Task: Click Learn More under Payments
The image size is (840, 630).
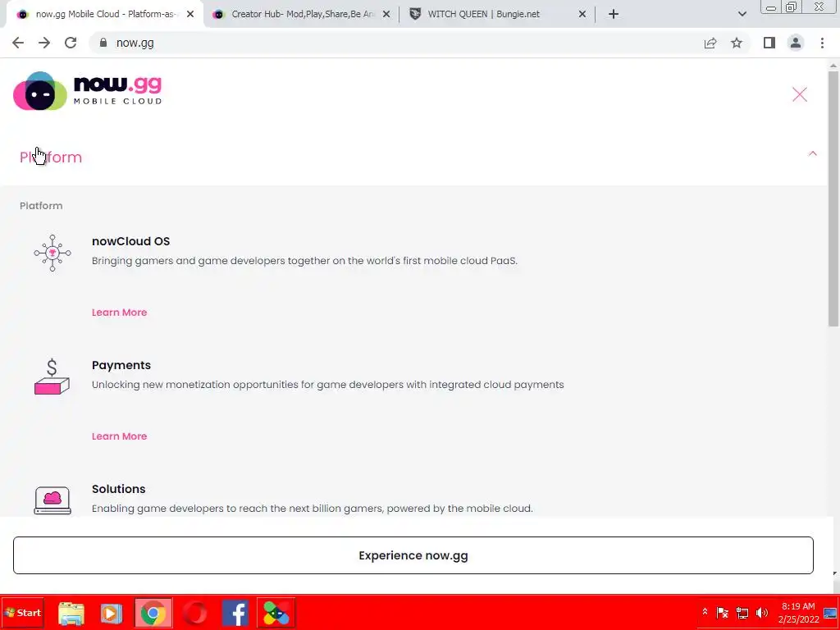Action: pos(119,436)
